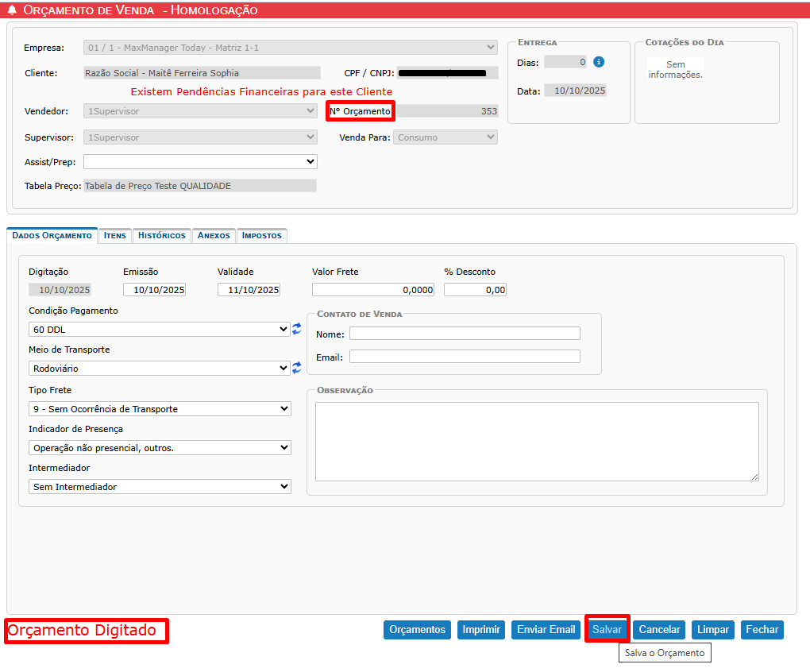Open the Assist/Prep dropdown

point(200,161)
